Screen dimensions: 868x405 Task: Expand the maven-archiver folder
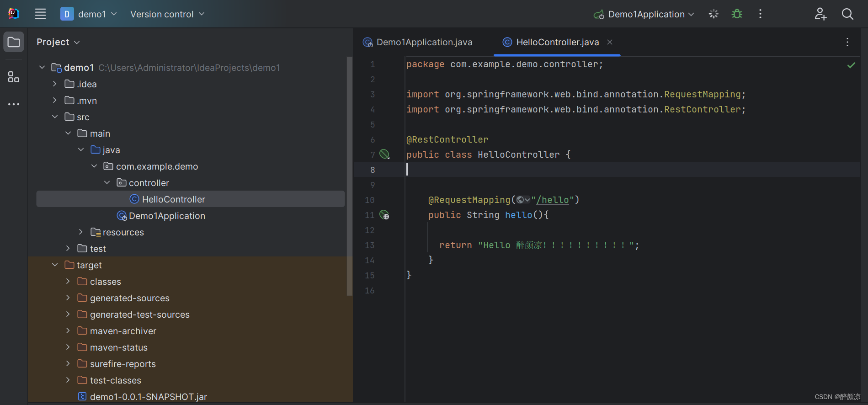[68, 331]
